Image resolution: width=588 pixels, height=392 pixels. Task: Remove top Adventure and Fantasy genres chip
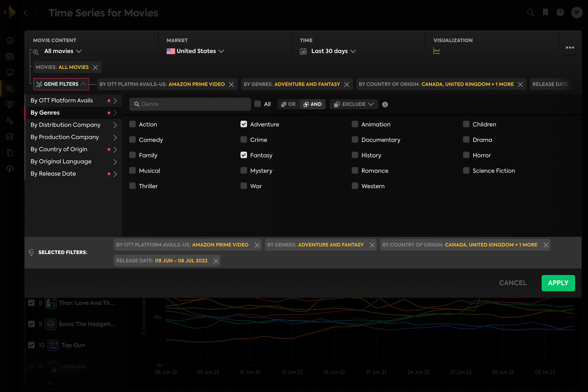346,85
